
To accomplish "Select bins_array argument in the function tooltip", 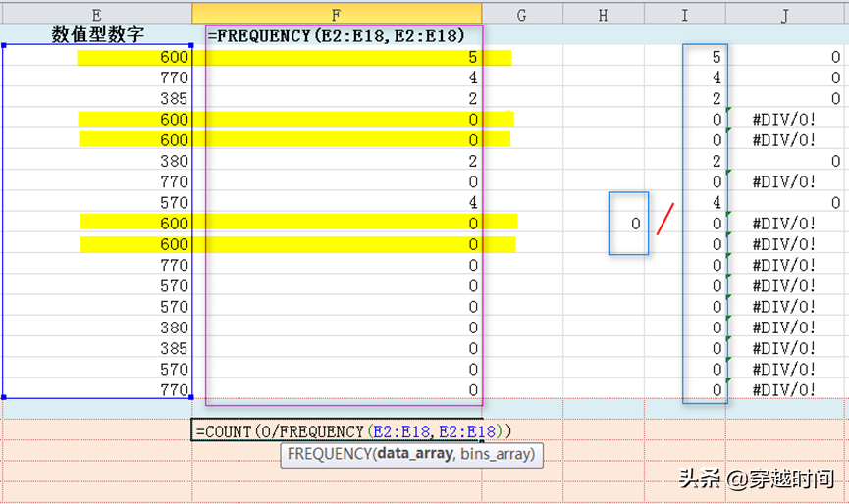I will coord(495,454).
